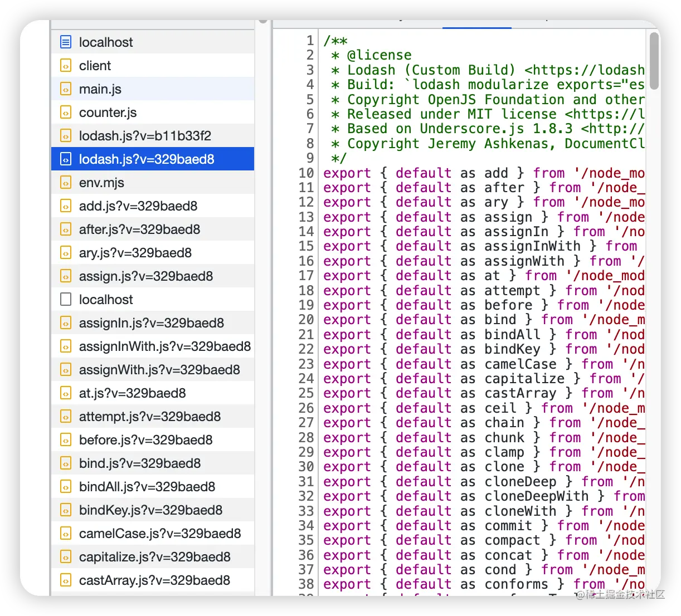The width and height of the screenshot is (681, 616).
Task: Click the icon beside ary.js?v=329baed8
Action: pos(66,253)
